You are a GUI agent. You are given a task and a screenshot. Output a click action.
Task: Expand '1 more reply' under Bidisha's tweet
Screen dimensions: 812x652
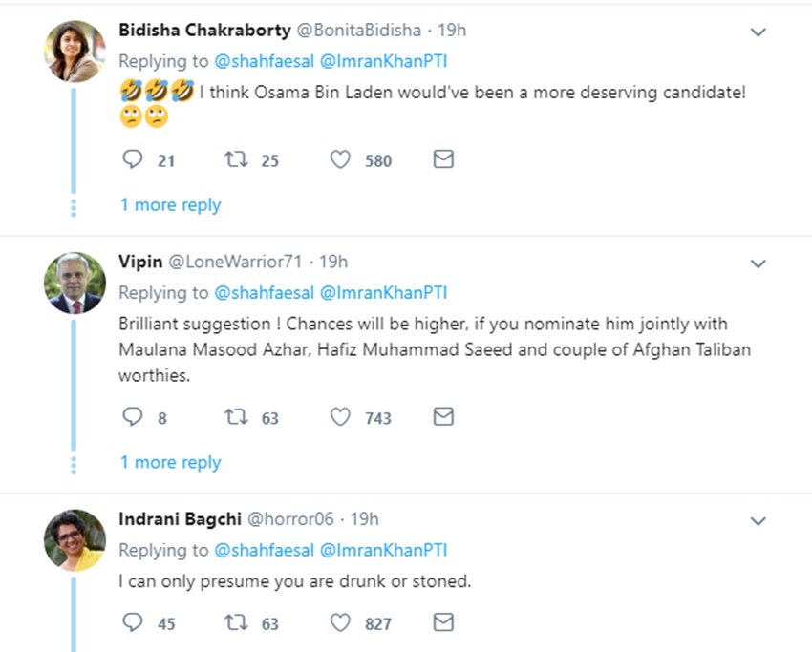click(170, 205)
